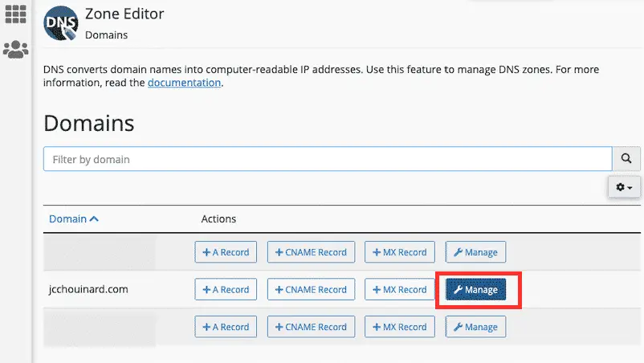Image resolution: width=644 pixels, height=363 pixels.
Task: Click the DNS Zone Editor logo
Action: tap(61, 23)
